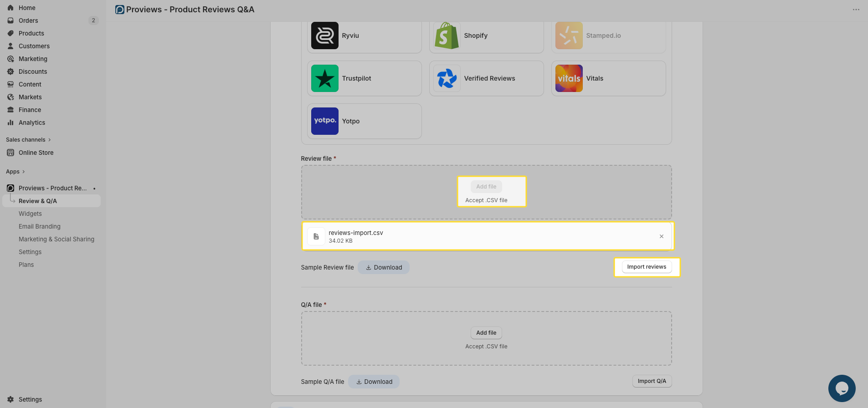Open the Plans page

click(26, 265)
